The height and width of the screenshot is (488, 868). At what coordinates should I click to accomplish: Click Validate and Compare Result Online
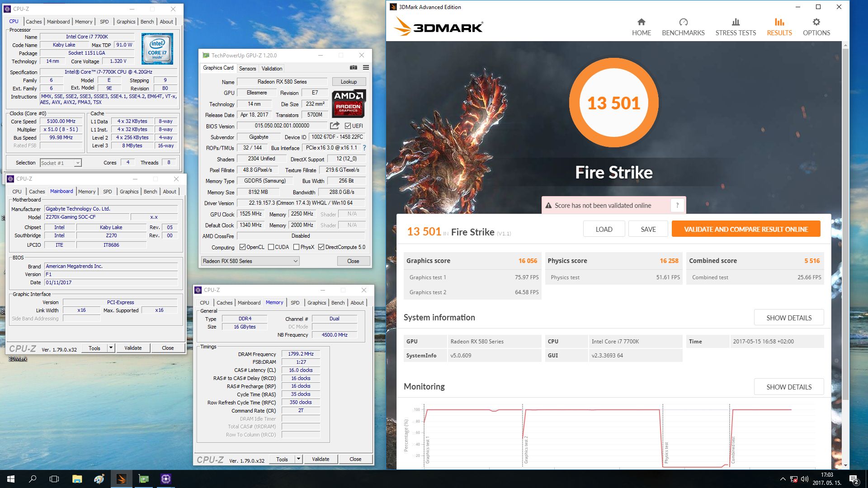click(x=745, y=229)
